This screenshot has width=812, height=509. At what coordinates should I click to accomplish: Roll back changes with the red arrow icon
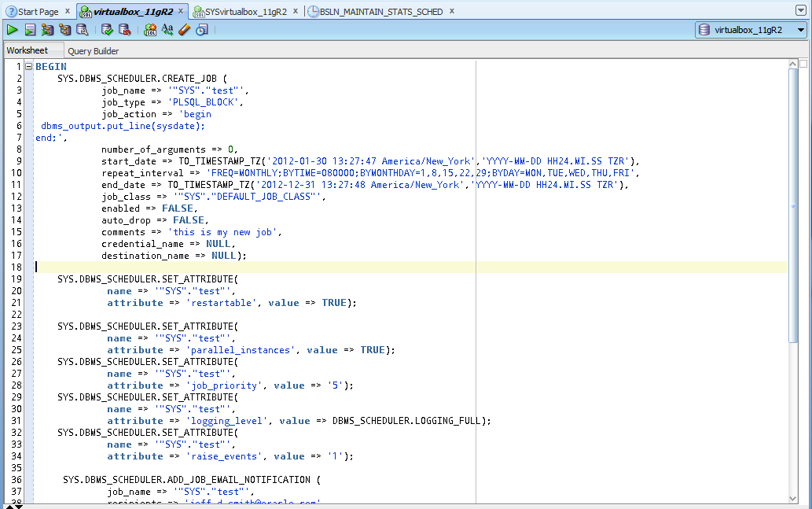(x=124, y=30)
